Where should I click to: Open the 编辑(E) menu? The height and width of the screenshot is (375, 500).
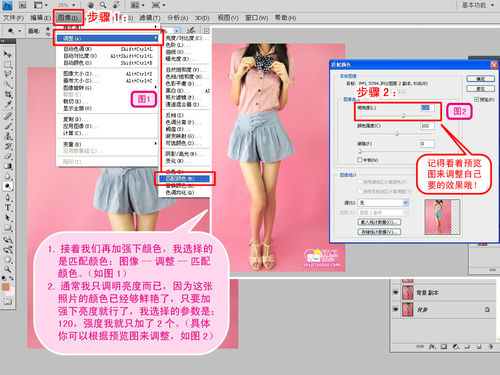tap(40, 18)
